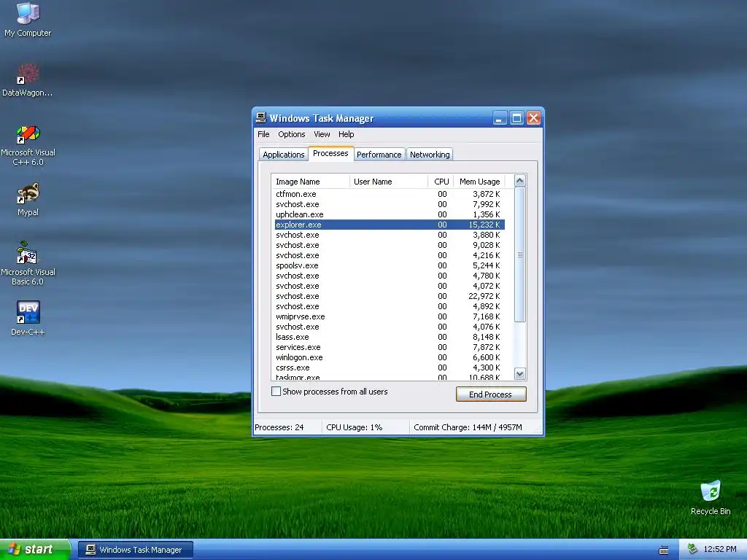Select the winlogon.exe process
This screenshot has width=747, height=560.
tap(390, 357)
